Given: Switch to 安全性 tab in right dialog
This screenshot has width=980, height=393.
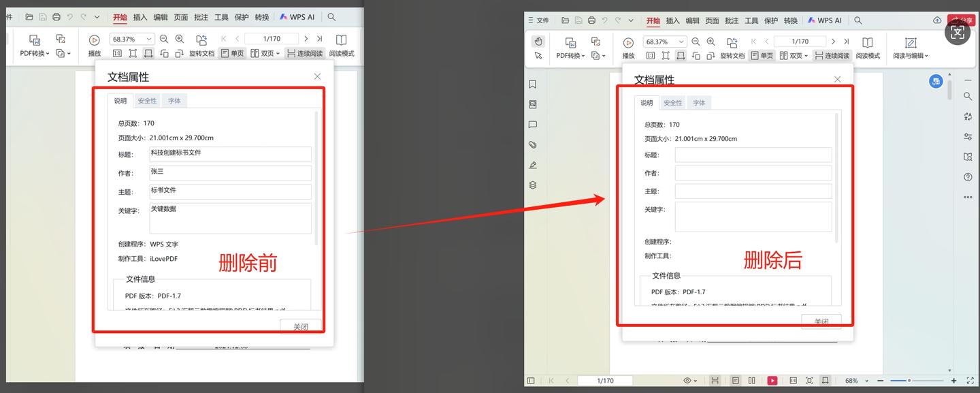Looking at the screenshot, I should pos(672,103).
